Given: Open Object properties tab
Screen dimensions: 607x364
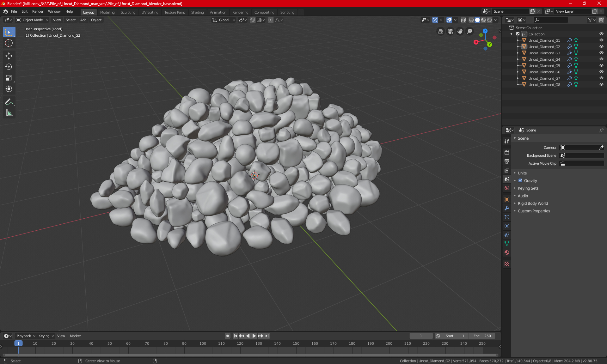Looking at the screenshot, I should [x=507, y=199].
